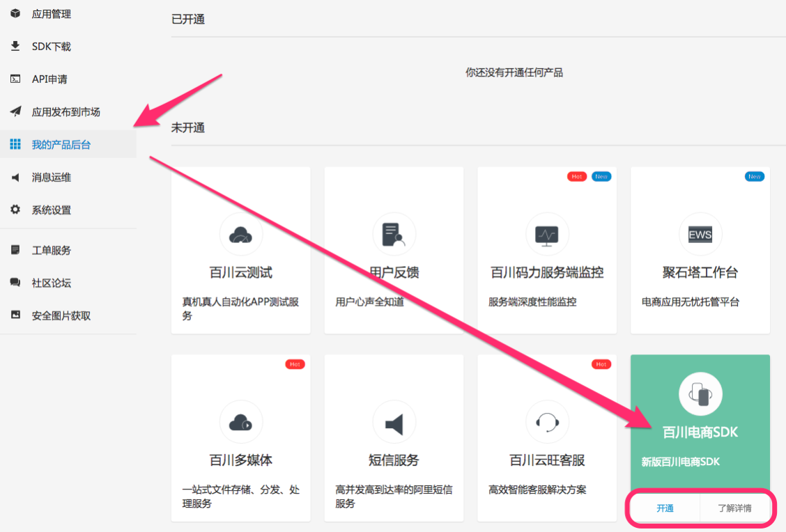This screenshot has height=532, width=786.
Task: Open API申请 menu item
Action: [x=49, y=79]
